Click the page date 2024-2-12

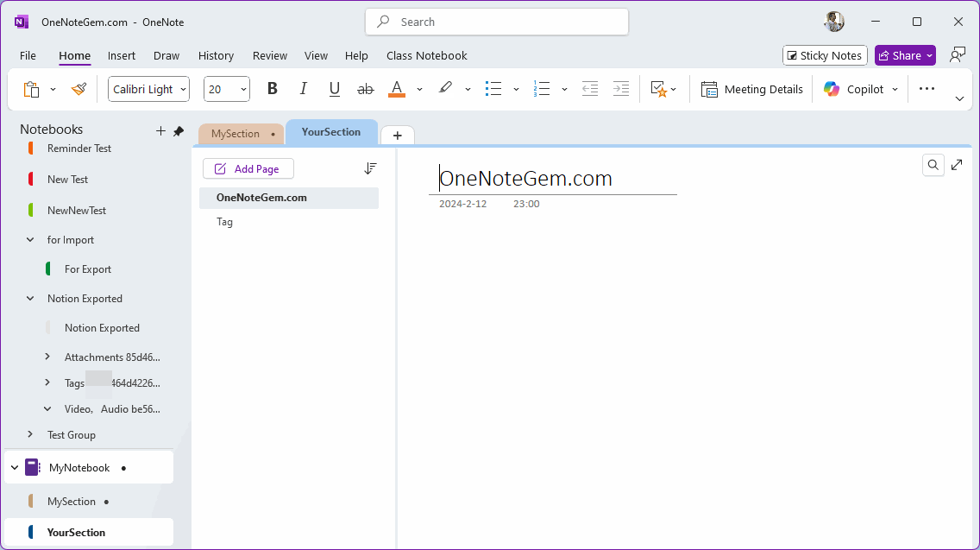462,204
